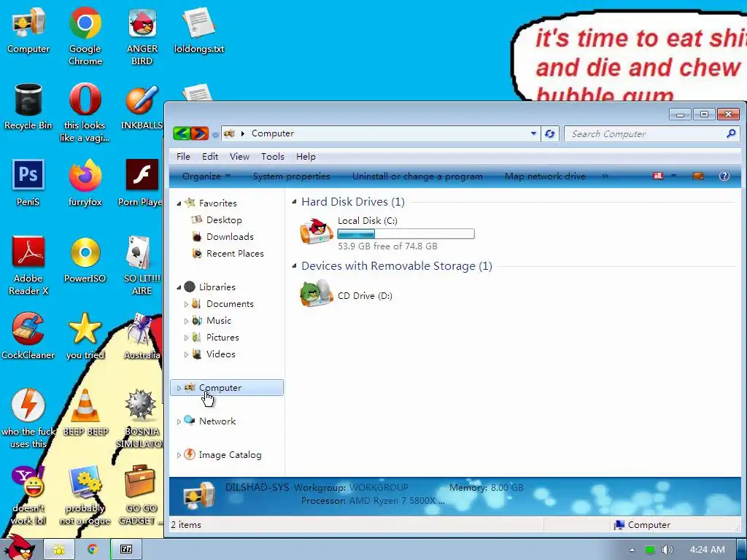
Task: Open the loldongs.txt file
Action: [198, 31]
